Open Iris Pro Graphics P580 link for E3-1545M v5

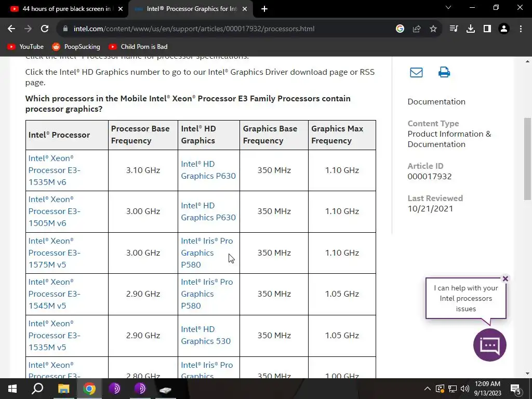click(x=207, y=294)
